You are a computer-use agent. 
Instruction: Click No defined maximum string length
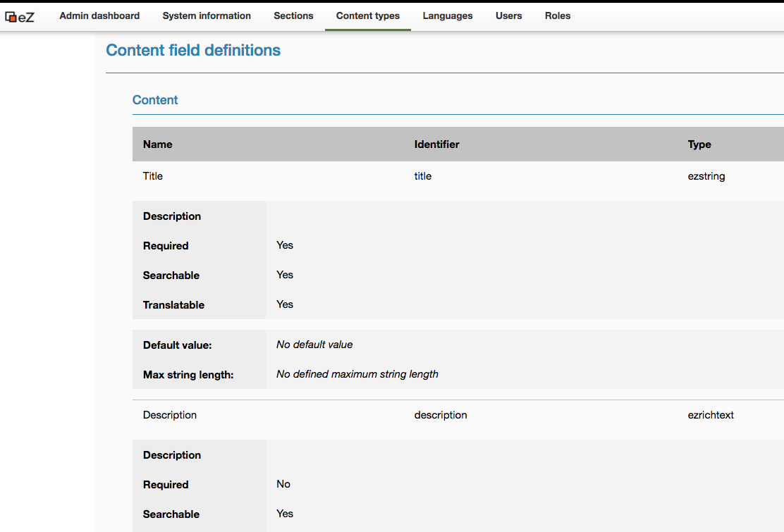(357, 374)
